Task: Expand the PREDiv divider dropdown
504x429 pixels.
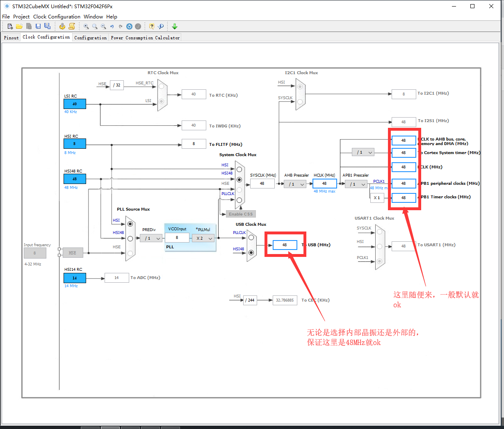Action: (151, 238)
